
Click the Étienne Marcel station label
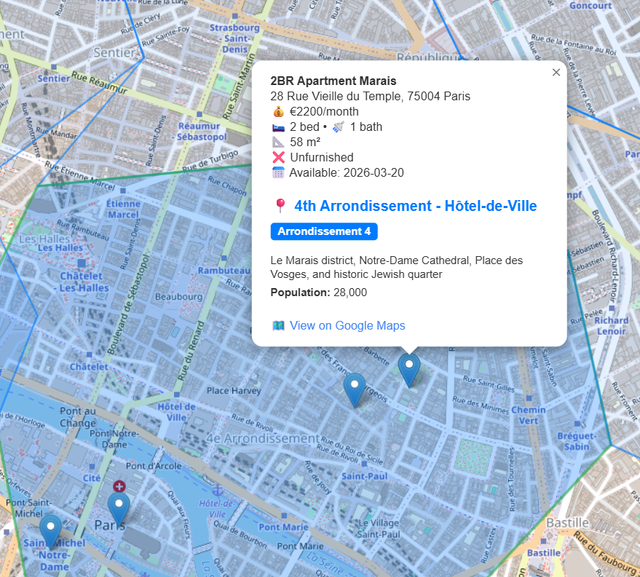pos(123,209)
